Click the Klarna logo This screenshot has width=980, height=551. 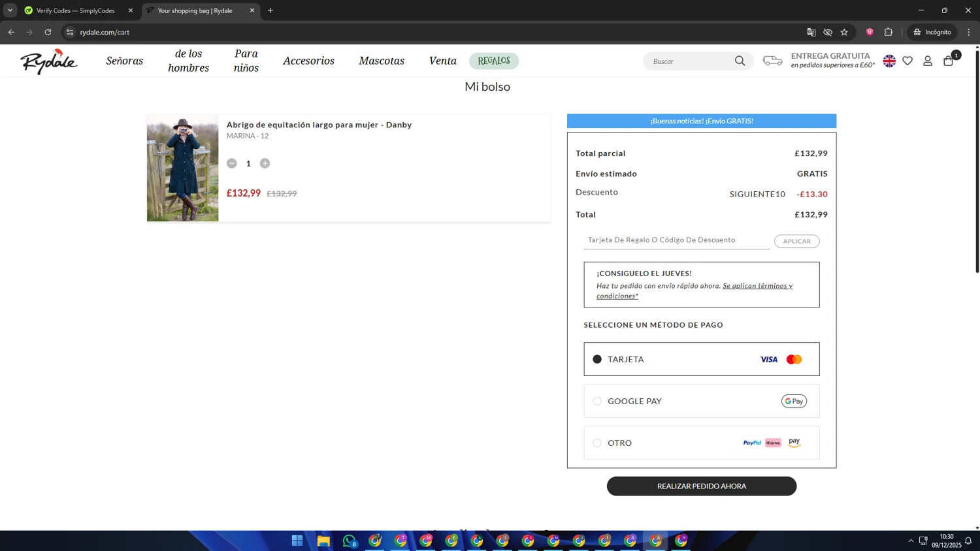(774, 443)
